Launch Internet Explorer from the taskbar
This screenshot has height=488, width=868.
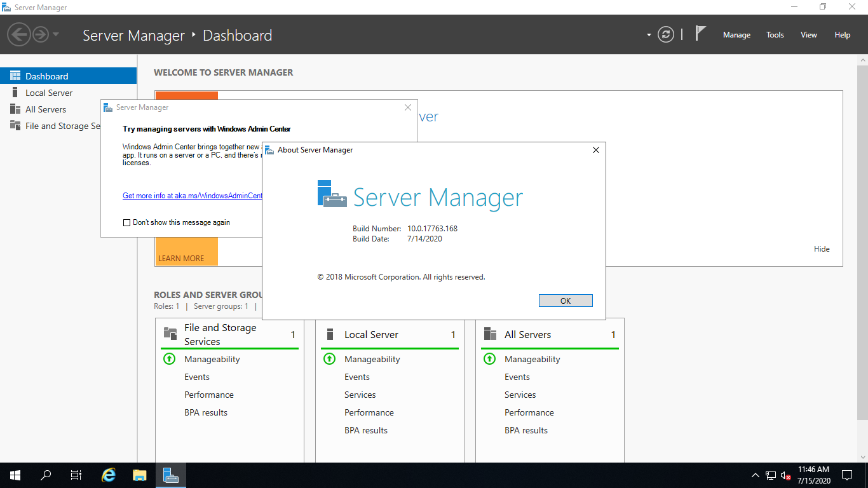[x=109, y=475]
